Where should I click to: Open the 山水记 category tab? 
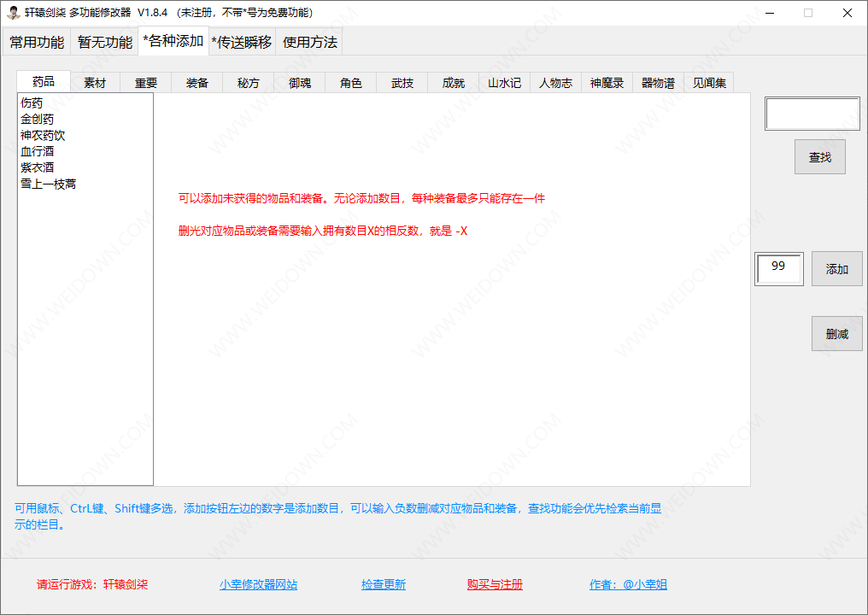(x=504, y=83)
